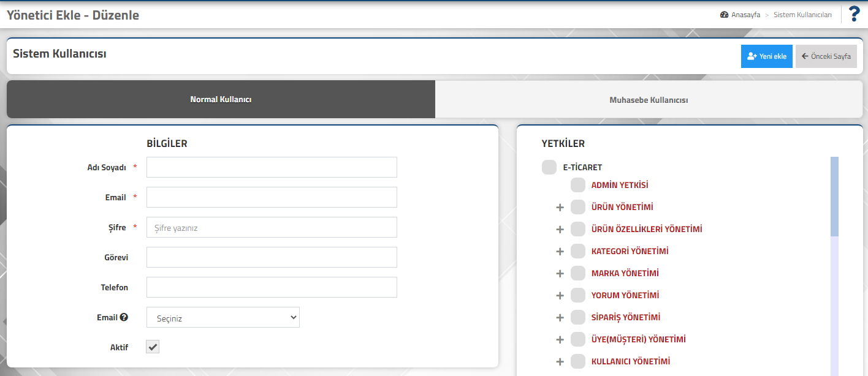
Task: Check the E-TİCARET permission checkbox
Action: [x=549, y=167]
